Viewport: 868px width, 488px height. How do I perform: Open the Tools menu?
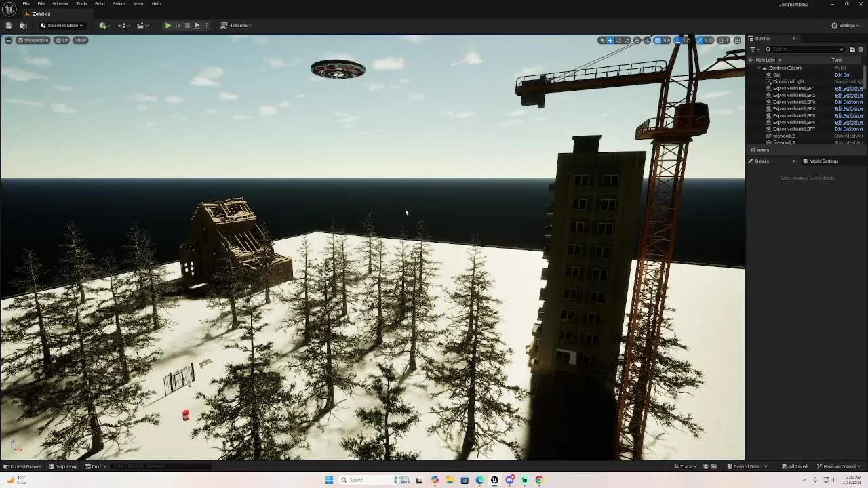[x=81, y=4]
